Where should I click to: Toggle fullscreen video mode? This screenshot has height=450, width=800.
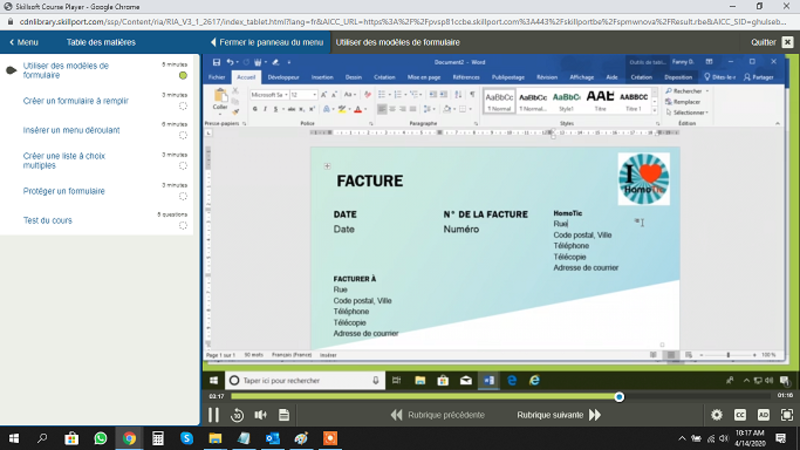click(x=787, y=415)
